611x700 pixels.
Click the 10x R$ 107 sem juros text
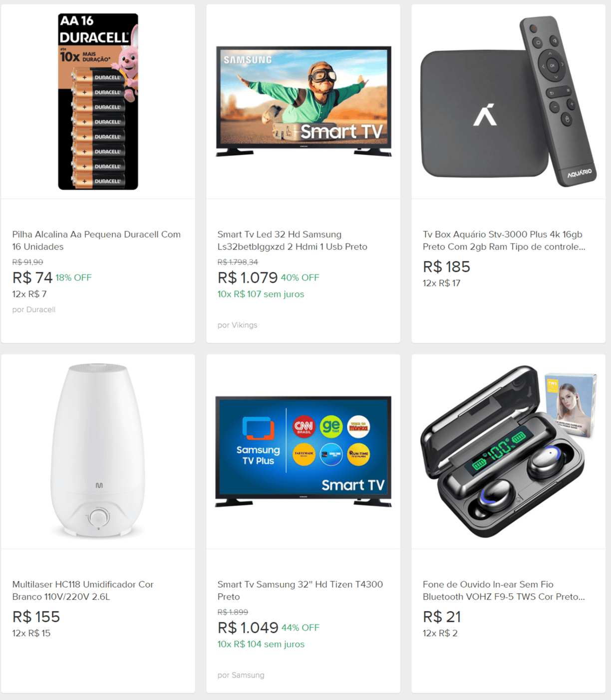point(261,294)
